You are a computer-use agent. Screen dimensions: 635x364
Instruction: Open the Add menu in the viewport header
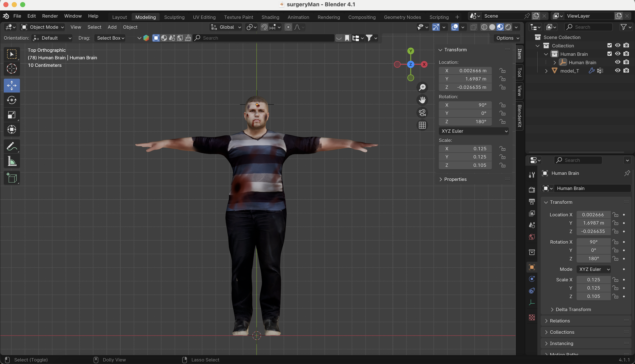112,27
